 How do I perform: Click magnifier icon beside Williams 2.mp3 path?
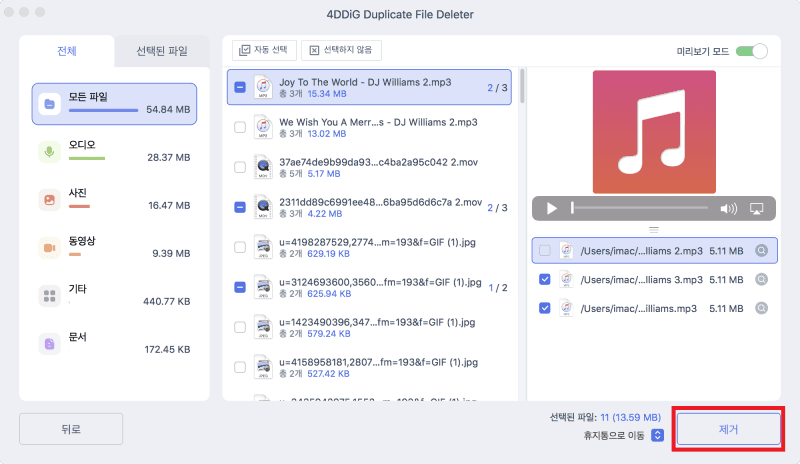[761, 251]
